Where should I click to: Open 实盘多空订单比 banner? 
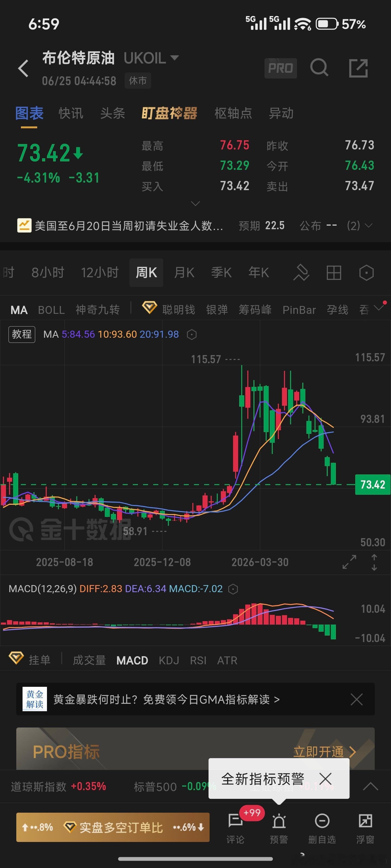[113, 827]
